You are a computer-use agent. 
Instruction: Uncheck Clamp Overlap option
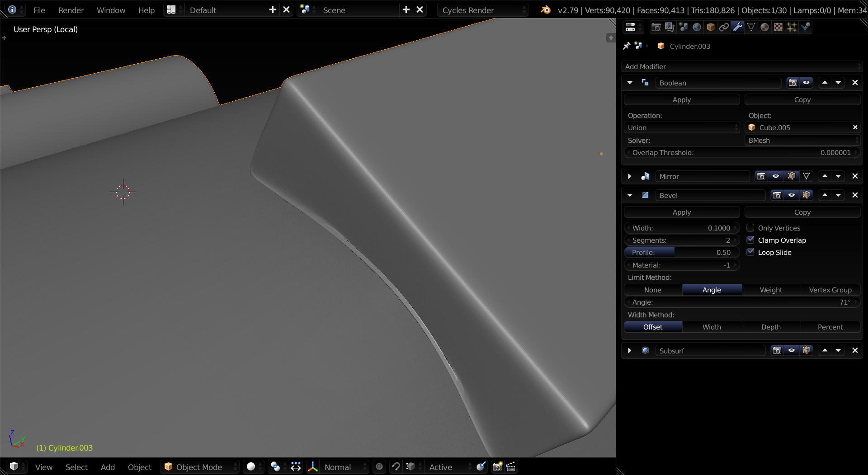pos(750,240)
